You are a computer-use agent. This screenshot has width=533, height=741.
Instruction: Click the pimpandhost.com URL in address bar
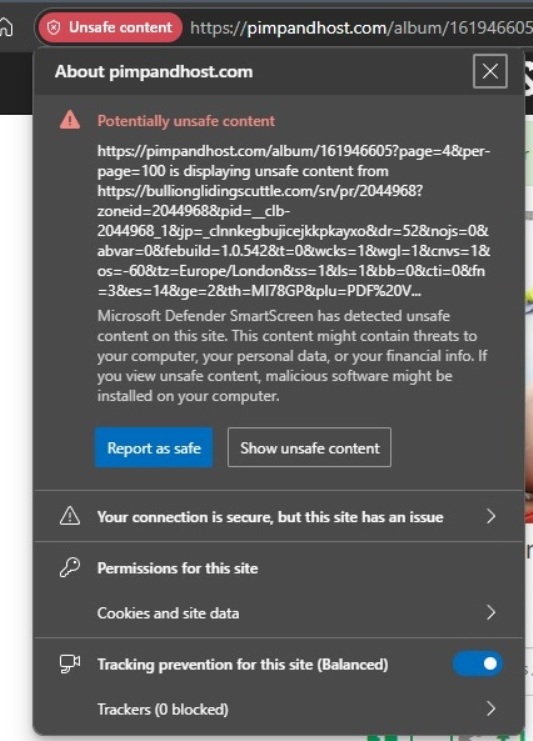click(x=361, y=28)
